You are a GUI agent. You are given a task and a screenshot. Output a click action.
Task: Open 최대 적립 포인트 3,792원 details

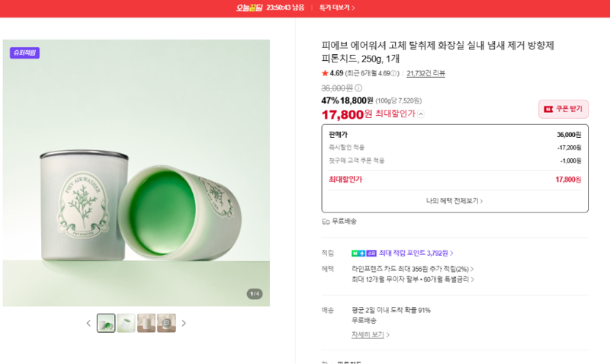click(416, 254)
